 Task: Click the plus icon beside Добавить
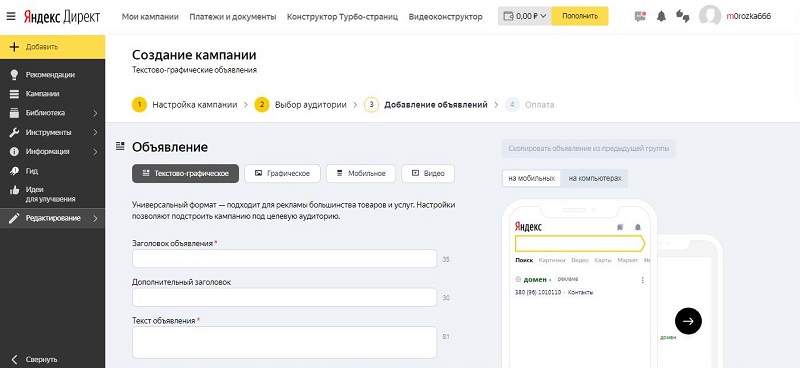click(14, 47)
